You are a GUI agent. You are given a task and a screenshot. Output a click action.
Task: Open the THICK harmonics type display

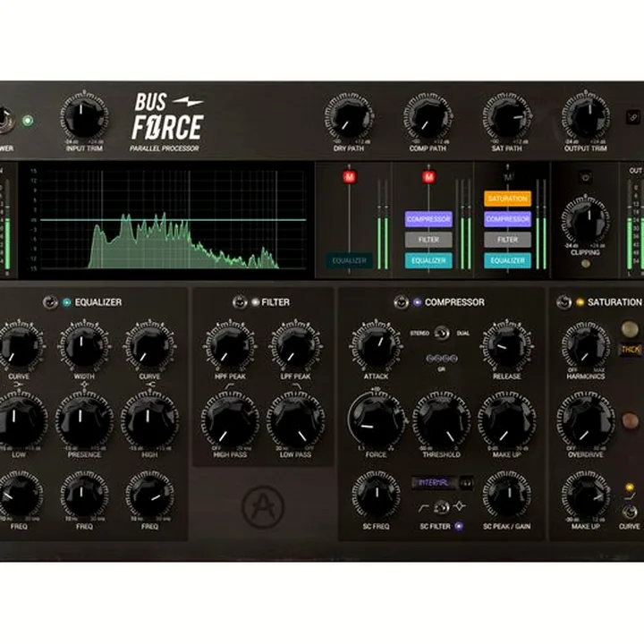(x=631, y=351)
